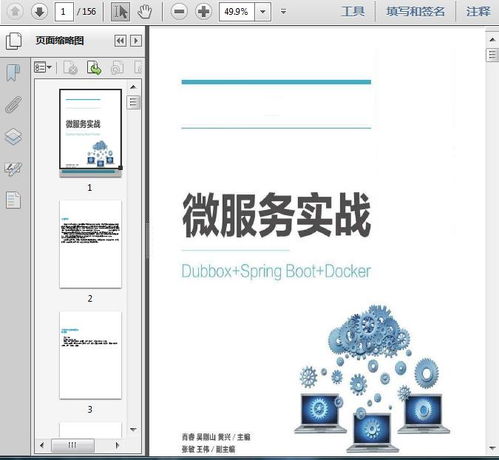499x460 pixels.
Task: Go to next page arrow button
Action: [39, 12]
